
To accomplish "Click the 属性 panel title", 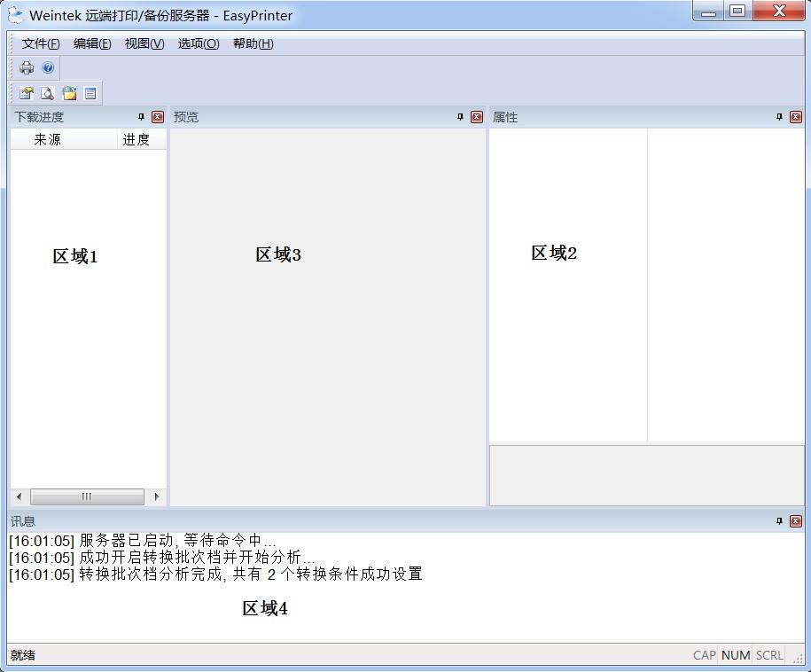I will (505, 117).
